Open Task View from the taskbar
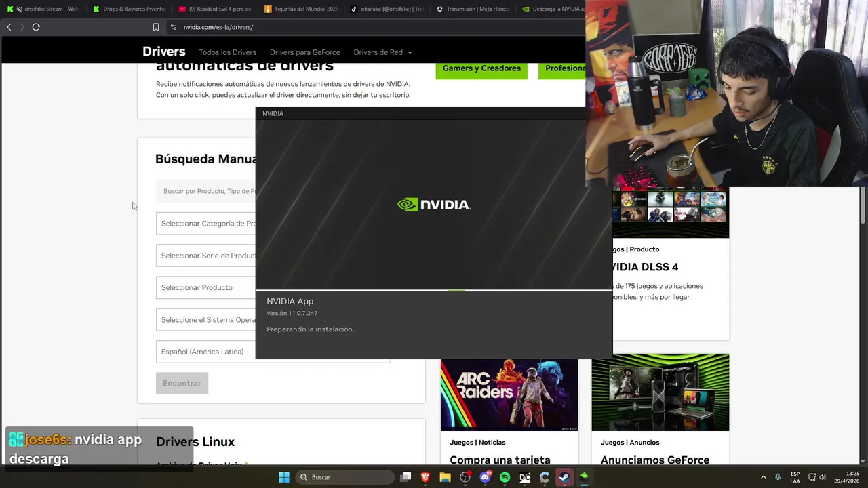Image resolution: width=868 pixels, height=488 pixels. 406,477
